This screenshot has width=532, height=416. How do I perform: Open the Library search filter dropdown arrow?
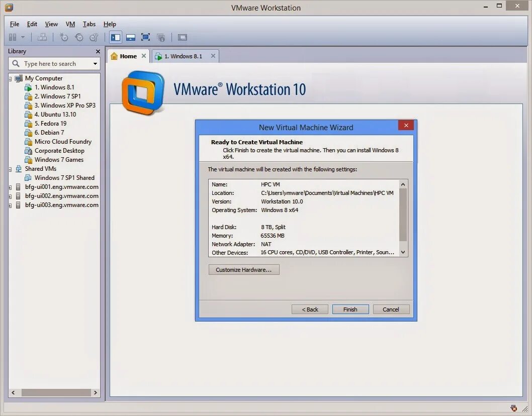coord(96,64)
